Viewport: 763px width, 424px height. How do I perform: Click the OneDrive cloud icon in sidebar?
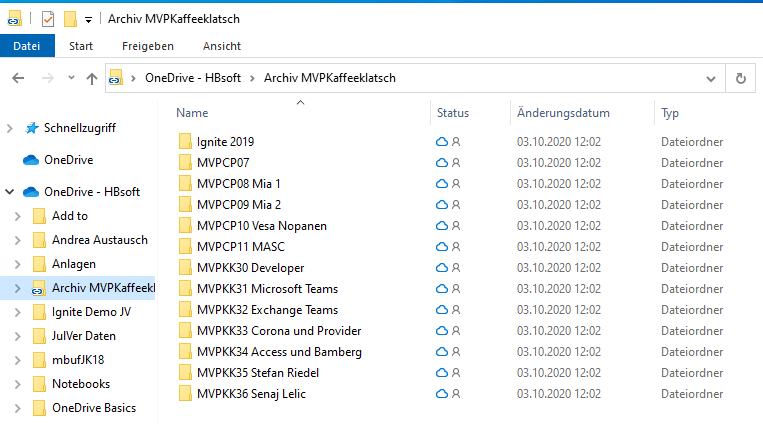coord(30,160)
